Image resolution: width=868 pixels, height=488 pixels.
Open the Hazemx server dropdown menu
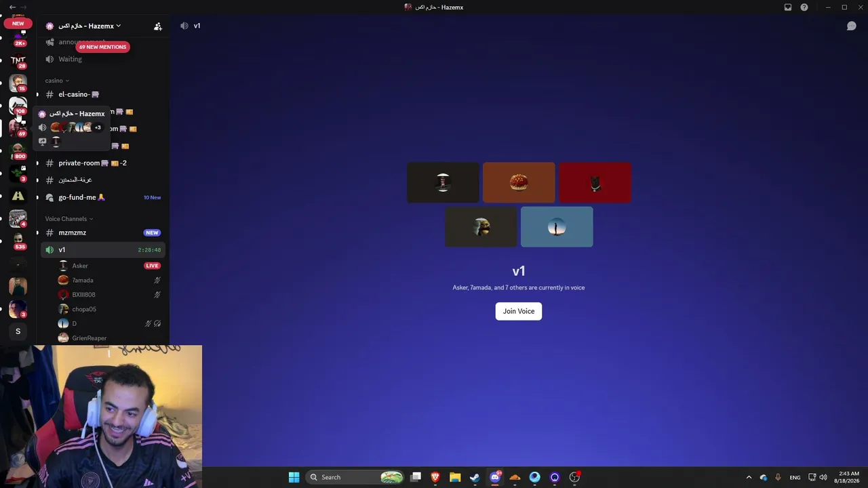point(83,26)
